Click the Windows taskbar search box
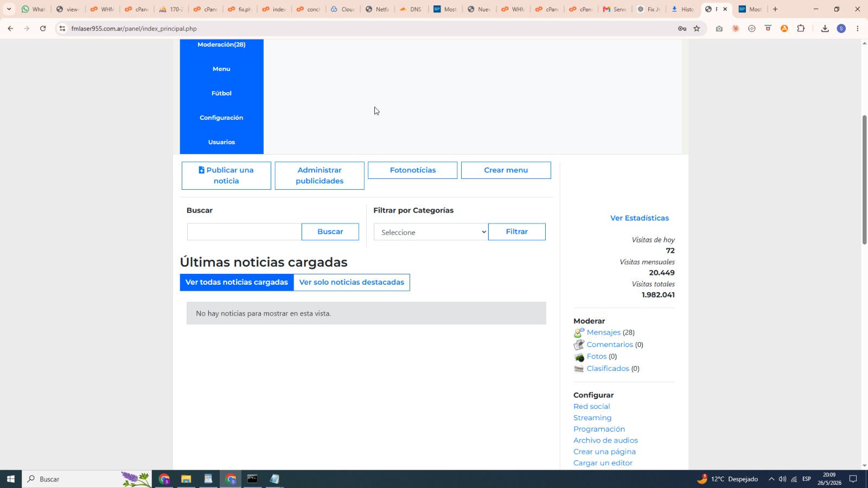This screenshot has width=868, height=488. [87, 479]
